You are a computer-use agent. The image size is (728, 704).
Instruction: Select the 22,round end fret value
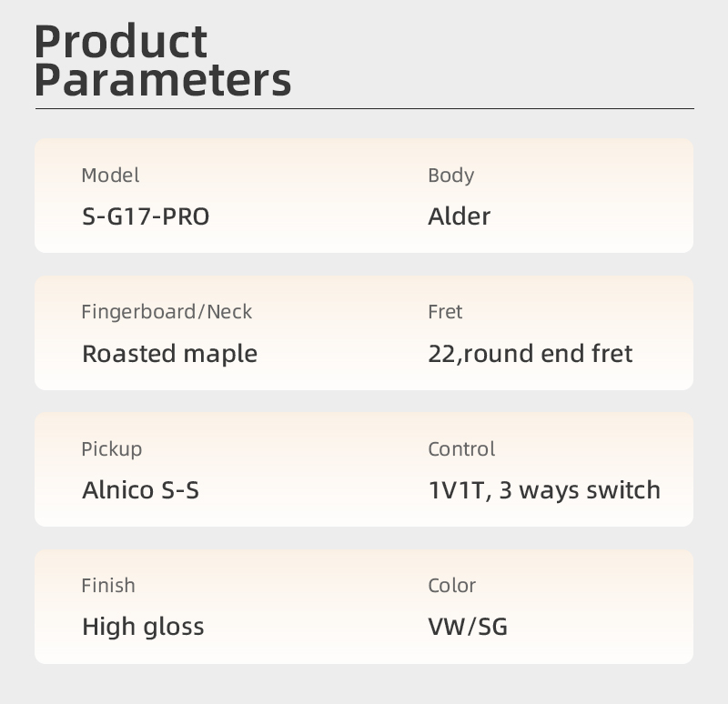pos(530,354)
